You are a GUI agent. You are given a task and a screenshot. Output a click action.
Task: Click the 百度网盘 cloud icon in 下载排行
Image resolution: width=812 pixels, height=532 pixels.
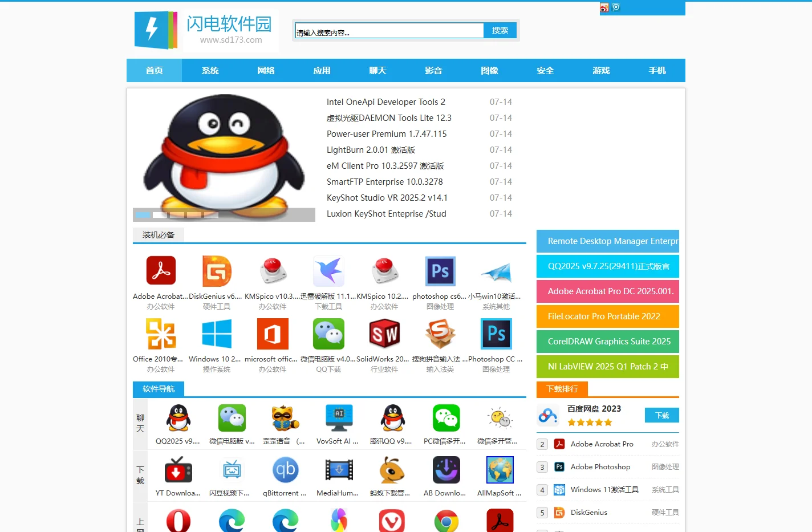pyautogui.click(x=548, y=416)
